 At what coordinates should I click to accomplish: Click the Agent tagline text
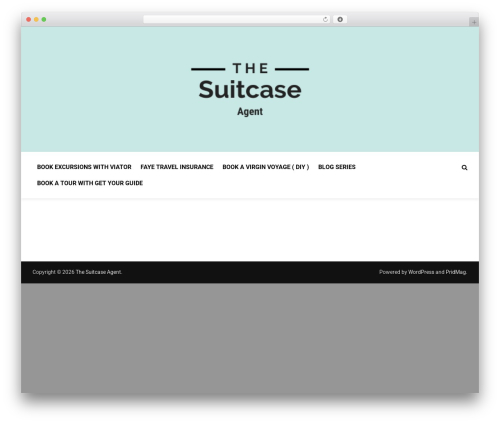[250, 112]
